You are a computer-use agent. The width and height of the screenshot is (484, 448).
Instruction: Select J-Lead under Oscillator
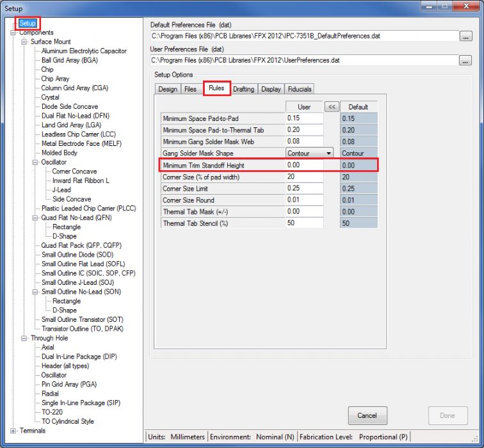coord(61,189)
